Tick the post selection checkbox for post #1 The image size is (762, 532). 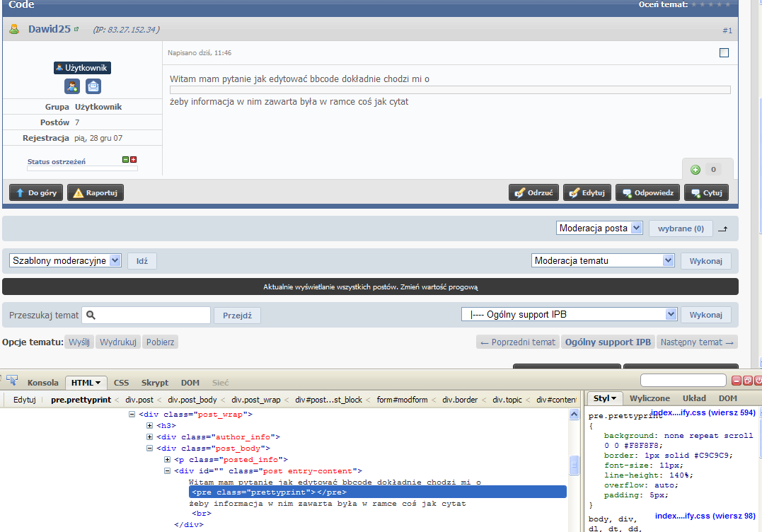click(724, 53)
